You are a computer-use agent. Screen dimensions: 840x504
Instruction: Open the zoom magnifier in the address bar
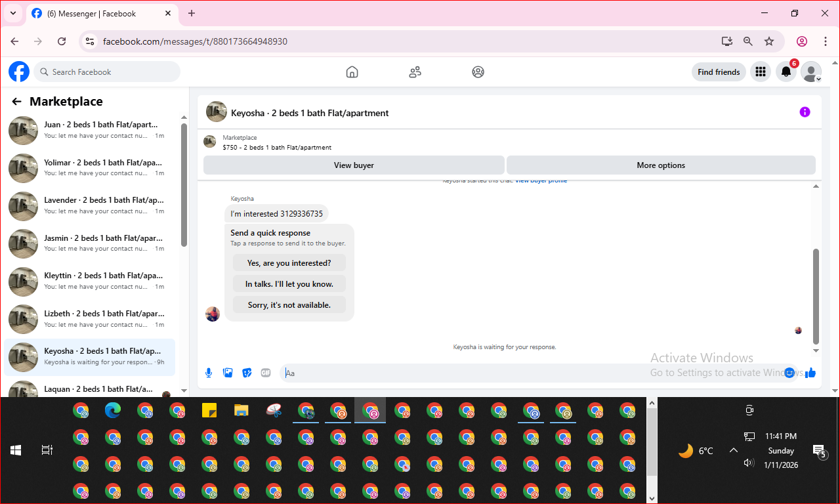click(x=748, y=41)
